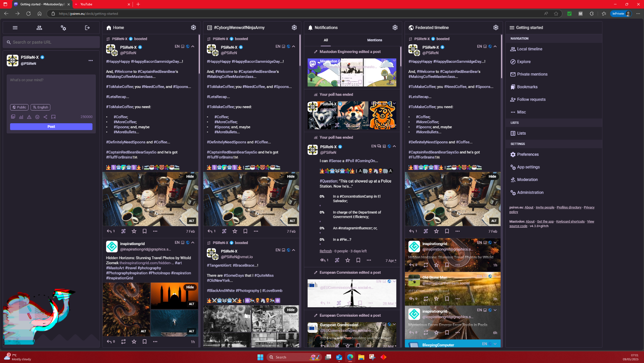The width and height of the screenshot is (644, 363).
Task: Click the Windows Start button
Action: (x=260, y=357)
